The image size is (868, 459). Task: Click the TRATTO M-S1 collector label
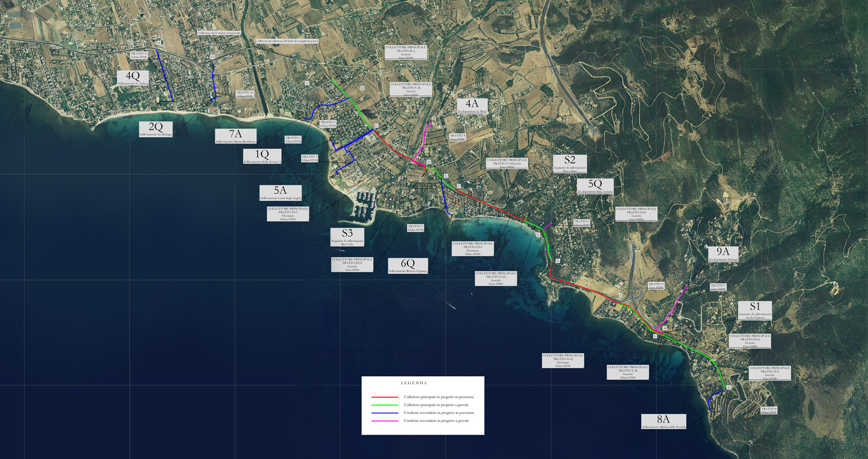750,341
